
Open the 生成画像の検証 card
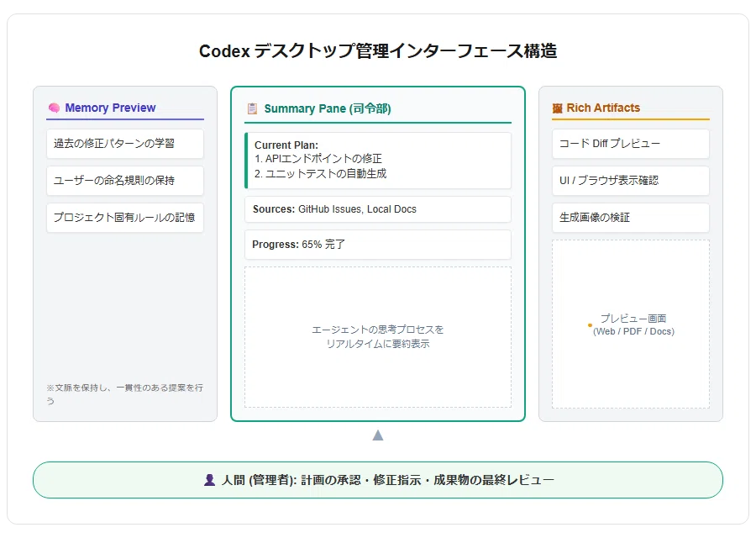[631, 218]
